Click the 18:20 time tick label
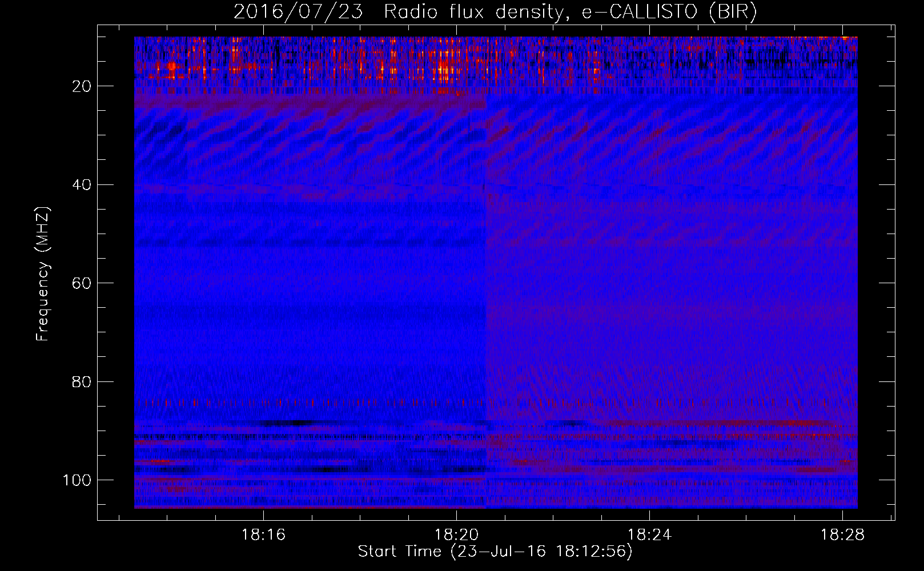Screen dimensions: 924x571 tap(456, 535)
